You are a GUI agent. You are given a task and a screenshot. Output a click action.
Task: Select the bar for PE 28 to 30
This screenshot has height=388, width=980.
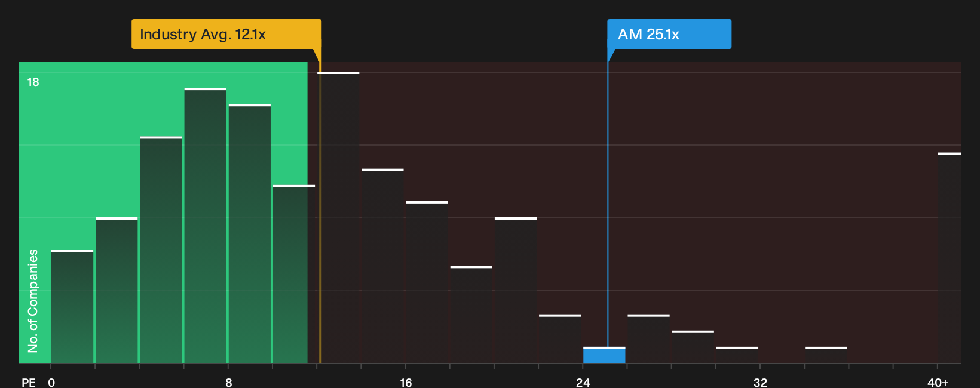[x=693, y=347]
